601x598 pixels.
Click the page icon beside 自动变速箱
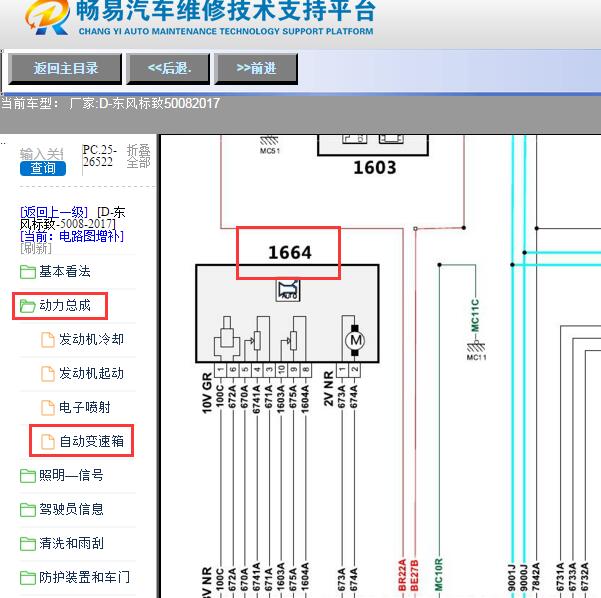point(48,442)
